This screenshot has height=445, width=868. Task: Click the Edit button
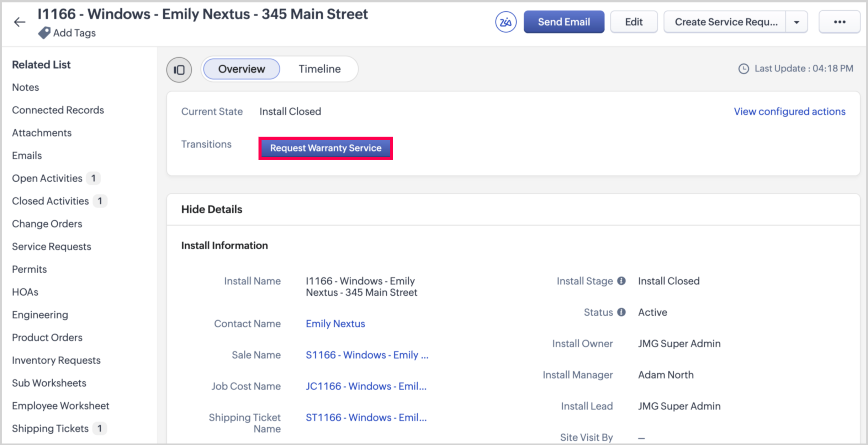(x=634, y=22)
